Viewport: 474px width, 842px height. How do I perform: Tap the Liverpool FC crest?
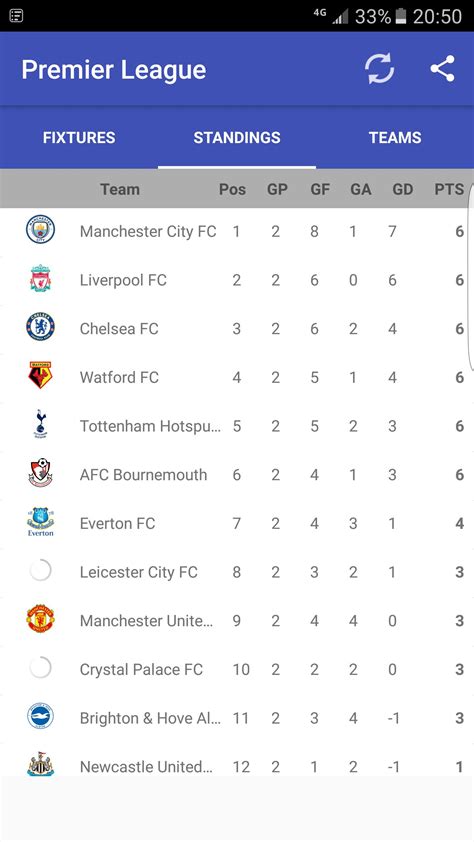point(40,278)
